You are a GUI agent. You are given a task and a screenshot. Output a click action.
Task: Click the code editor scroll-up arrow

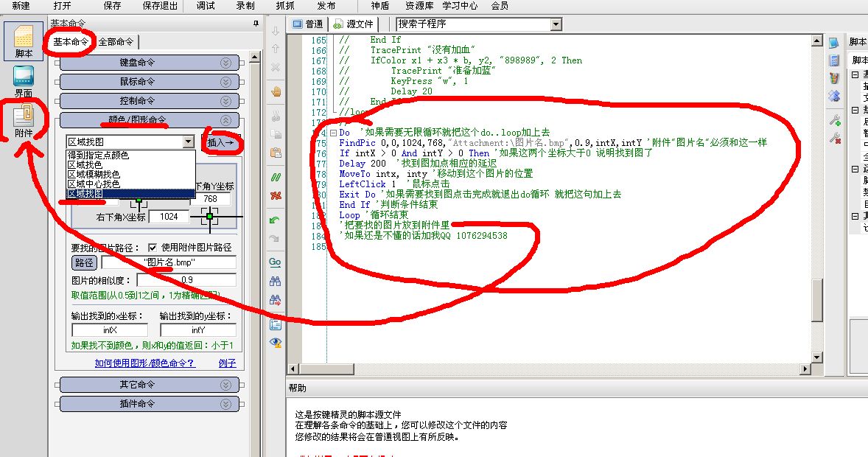817,41
